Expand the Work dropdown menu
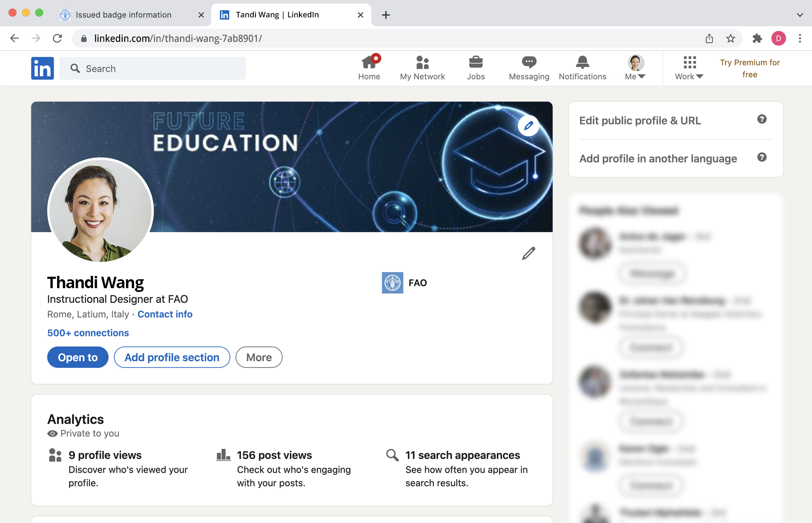 coord(689,67)
